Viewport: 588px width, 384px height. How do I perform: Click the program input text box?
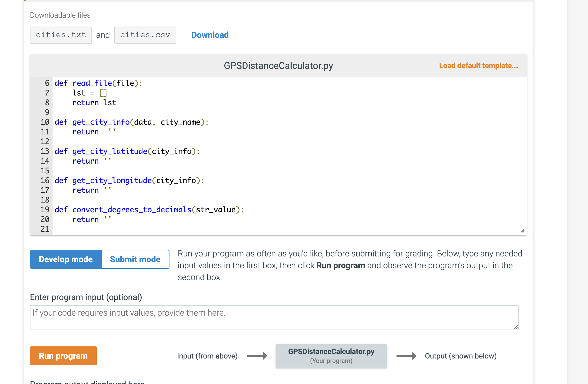[274, 317]
